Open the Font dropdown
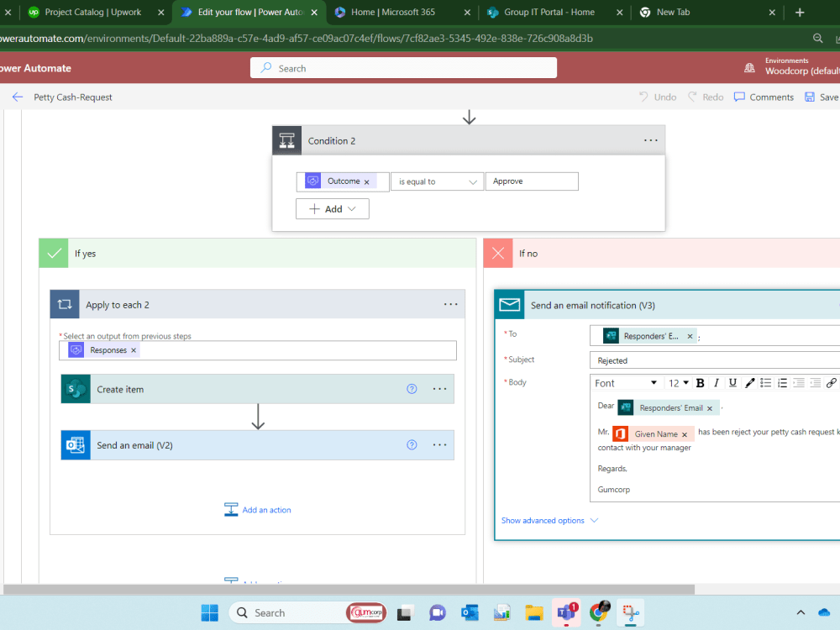 click(625, 383)
